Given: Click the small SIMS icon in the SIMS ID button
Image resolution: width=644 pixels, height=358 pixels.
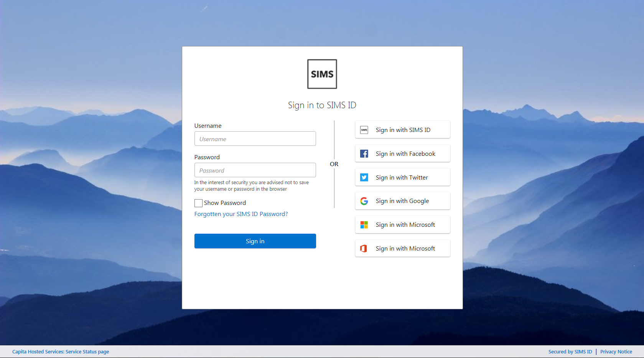Looking at the screenshot, I should tap(364, 130).
